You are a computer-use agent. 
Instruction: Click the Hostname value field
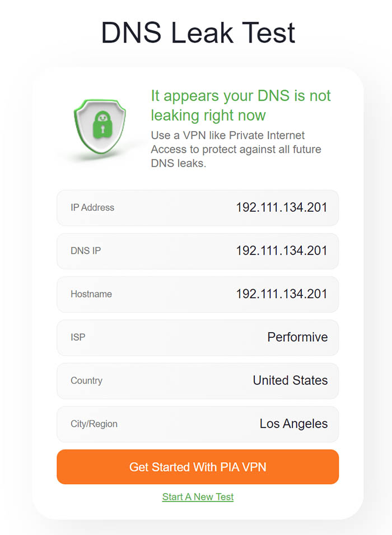[x=282, y=294]
